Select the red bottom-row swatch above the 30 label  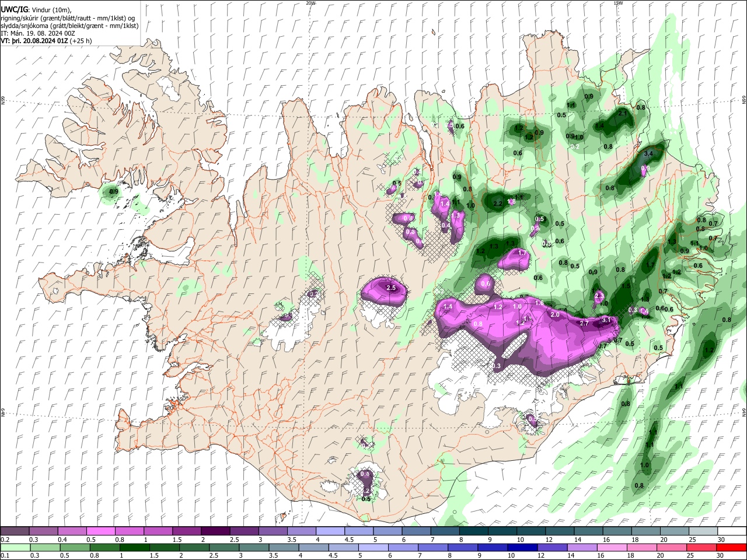(x=732, y=547)
